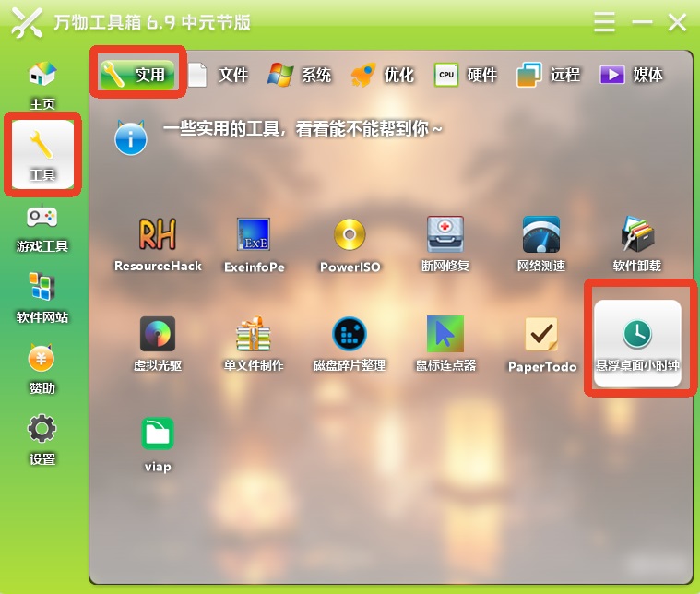Switch to the 系统 tab
This screenshot has height=594, width=700.
pyautogui.click(x=300, y=75)
